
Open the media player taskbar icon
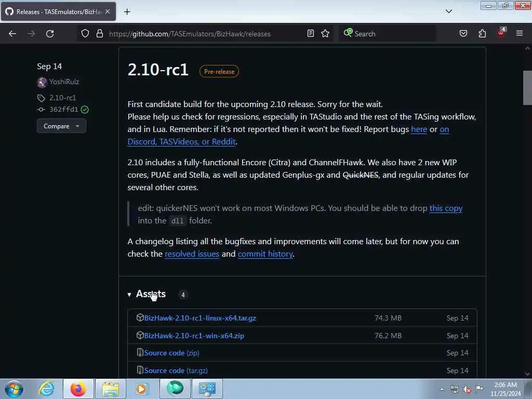(141, 389)
